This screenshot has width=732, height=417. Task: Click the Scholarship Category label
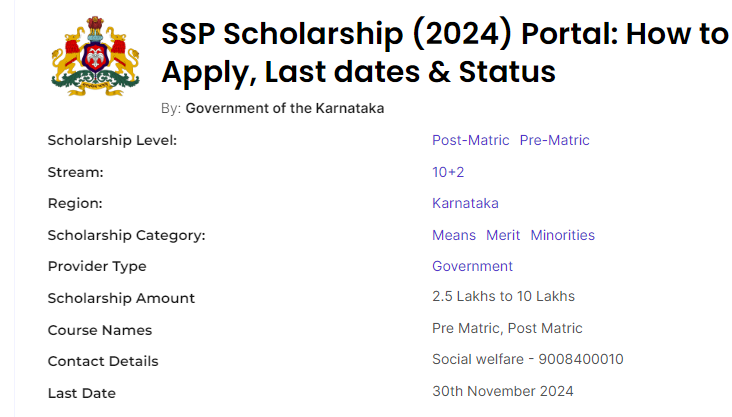coord(126,235)
